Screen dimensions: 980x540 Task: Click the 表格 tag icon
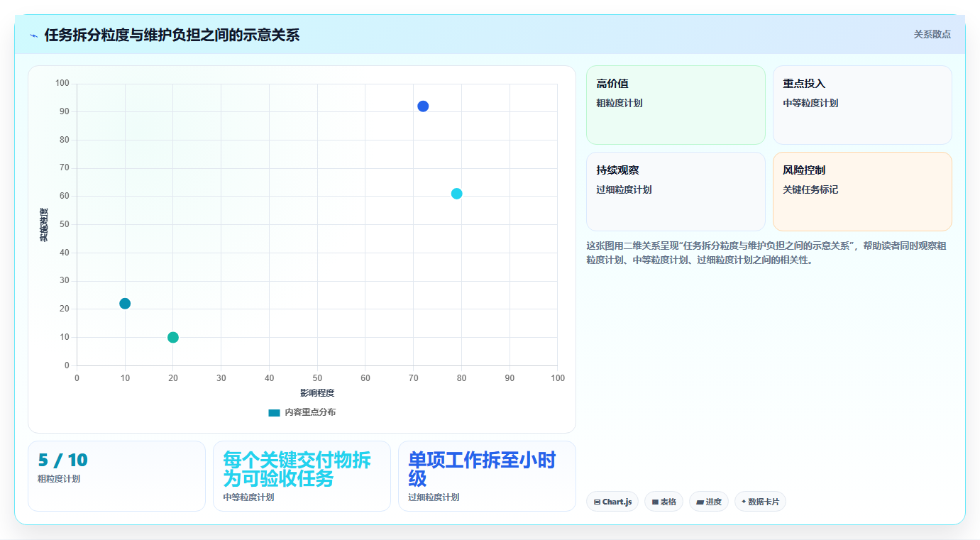click(656, 502)
